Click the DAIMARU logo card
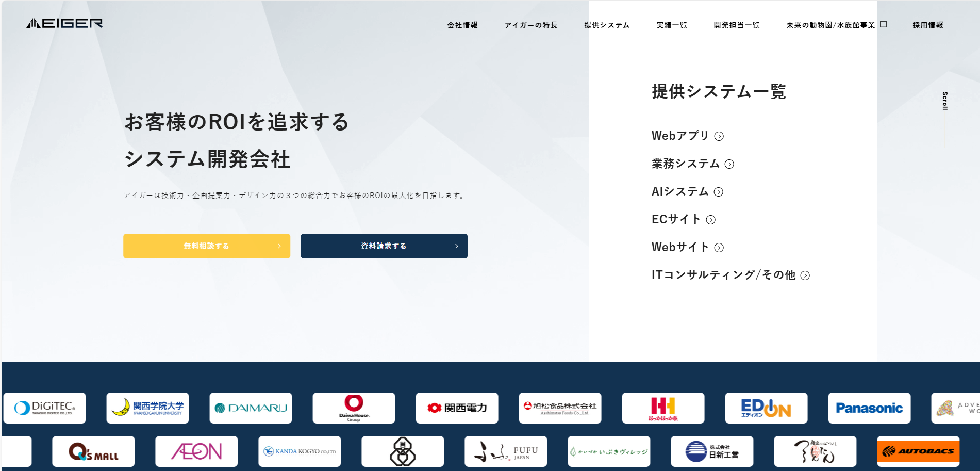Viewport: 980px width, 471px height. pos(251,408)
